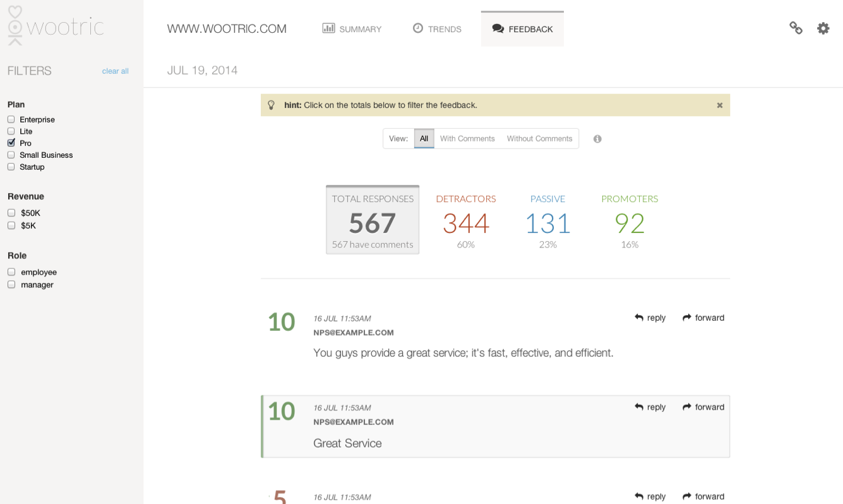
Task: Show feedback Without Comments
Action: click(x=539, y=139)
